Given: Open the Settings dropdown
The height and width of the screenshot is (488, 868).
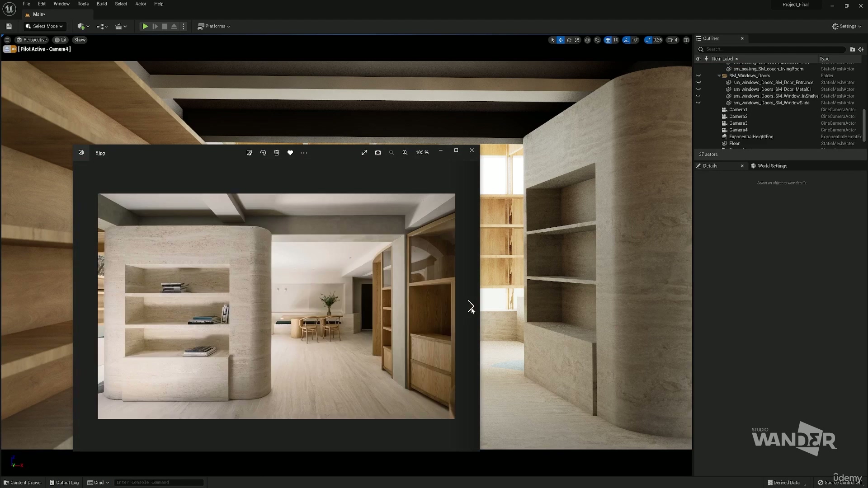Looking at the screenshot, I should [x=847, y=27].
